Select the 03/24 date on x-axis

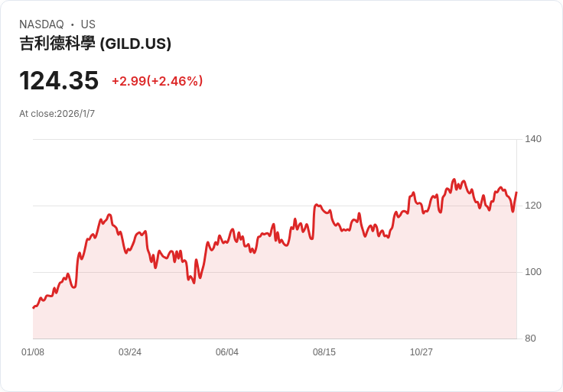pyautogui.click(x=130, y=352)
